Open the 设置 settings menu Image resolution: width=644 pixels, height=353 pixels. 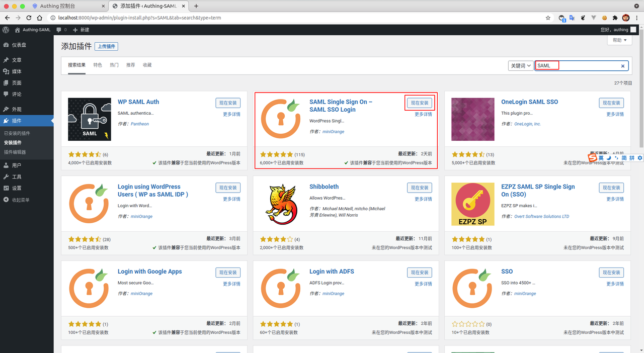(x=27, y=188)
